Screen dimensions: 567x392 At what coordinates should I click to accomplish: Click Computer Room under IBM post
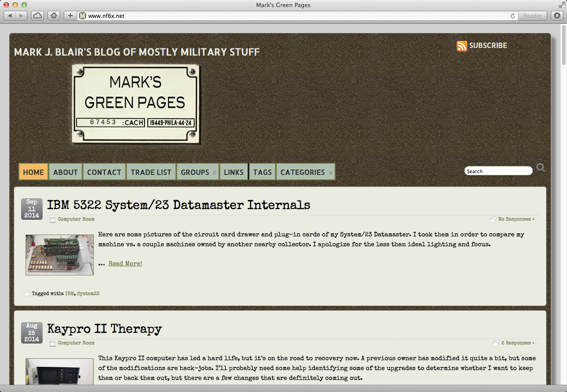tap(76, 219)
